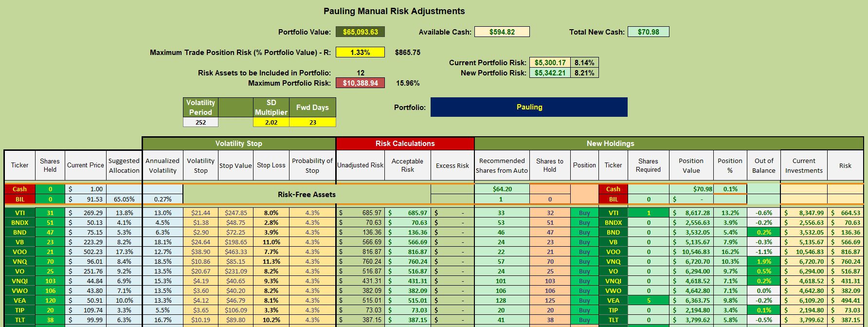Select the VNQI ticker in left Ticker column

(19, 281)
